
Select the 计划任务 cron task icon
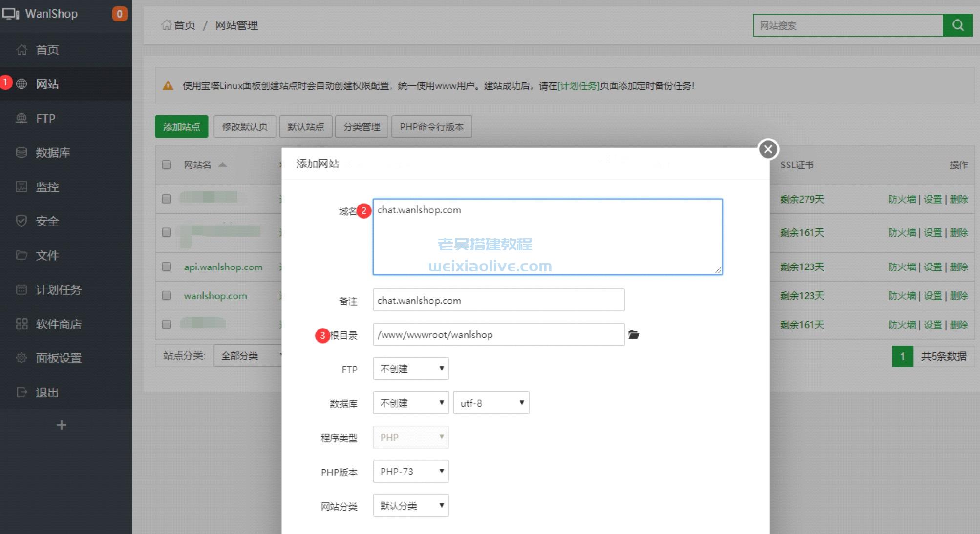coord(21,290)
